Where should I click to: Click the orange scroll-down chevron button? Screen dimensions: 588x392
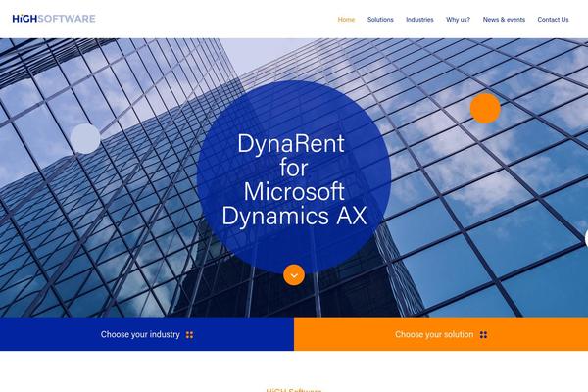[294, 275]
